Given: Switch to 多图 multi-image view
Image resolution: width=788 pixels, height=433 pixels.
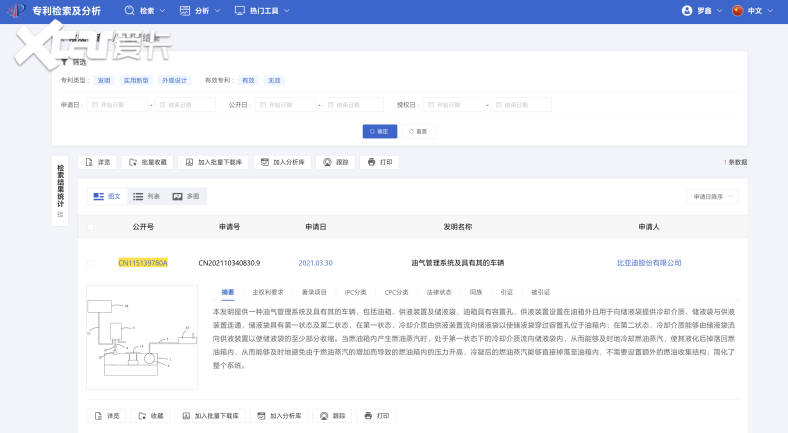Looking at the screenshot, I should pyautogui.click(x=178, y=197).
